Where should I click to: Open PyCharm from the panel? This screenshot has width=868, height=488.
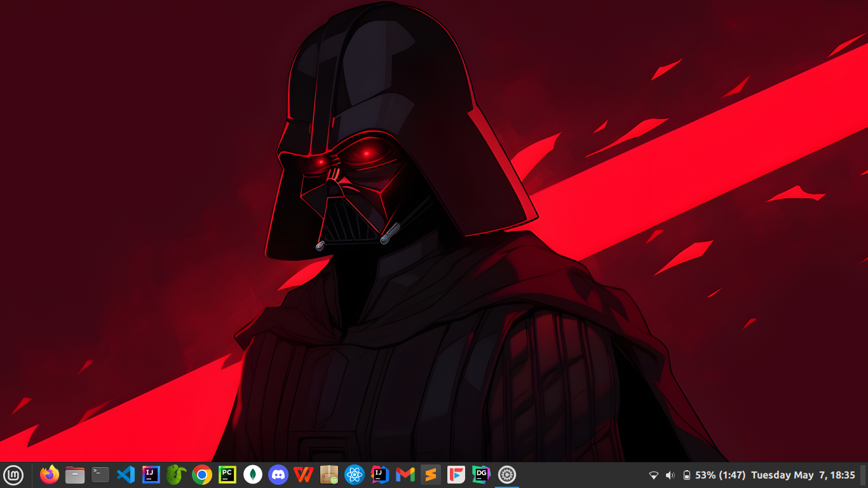tap(227, 475)
